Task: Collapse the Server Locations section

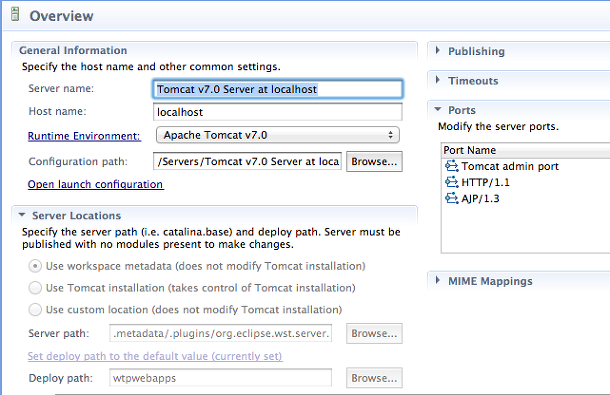Action: pyautogui.click(x=22, y=215)
